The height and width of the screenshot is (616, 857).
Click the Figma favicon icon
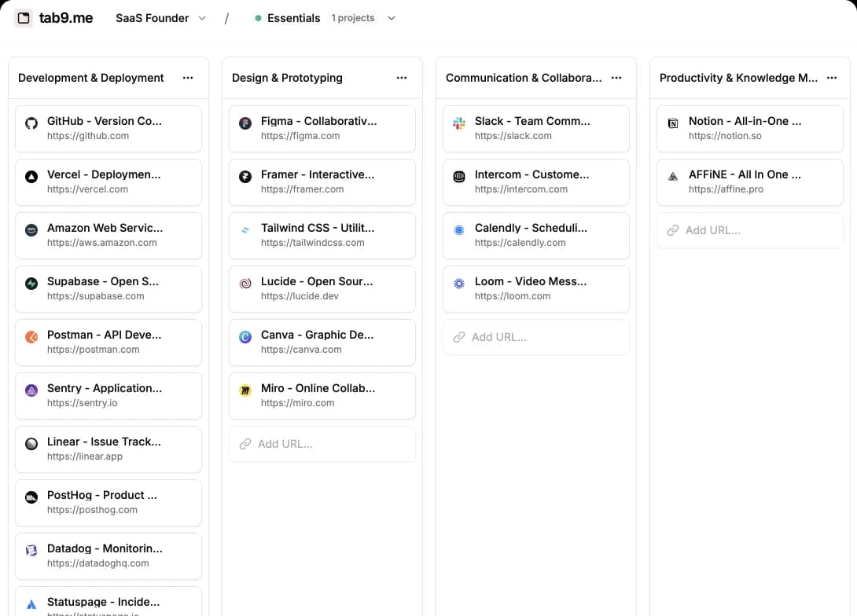click(245, 123)
